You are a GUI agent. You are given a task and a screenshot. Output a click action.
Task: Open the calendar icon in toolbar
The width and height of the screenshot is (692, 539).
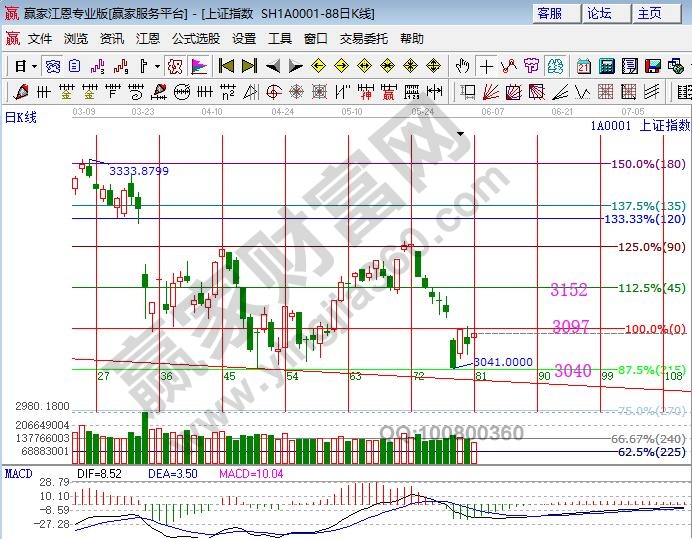(584, 66)
